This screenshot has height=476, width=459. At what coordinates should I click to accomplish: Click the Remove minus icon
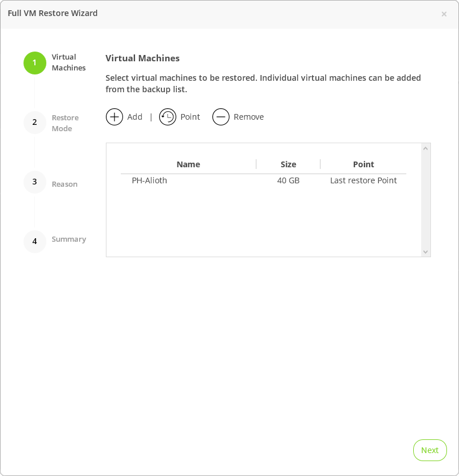pyautogui.click(x=221, y=117)
